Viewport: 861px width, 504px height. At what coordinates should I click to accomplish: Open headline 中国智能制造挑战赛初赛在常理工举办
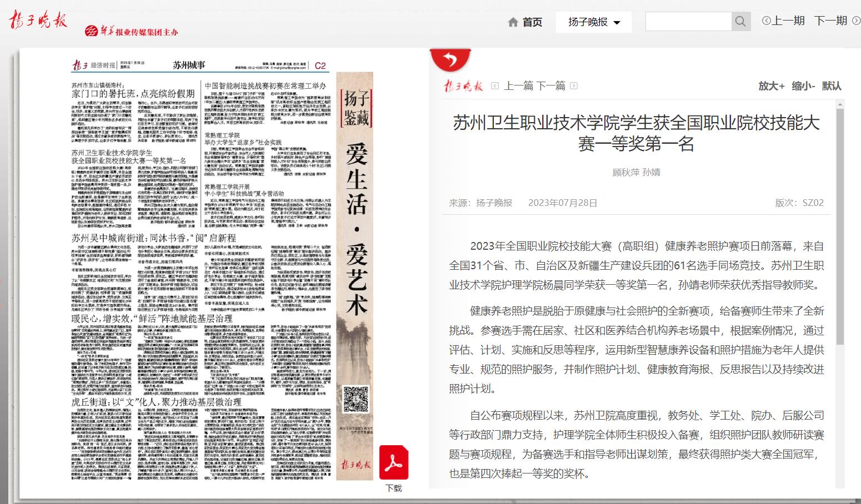pos(265,86)
